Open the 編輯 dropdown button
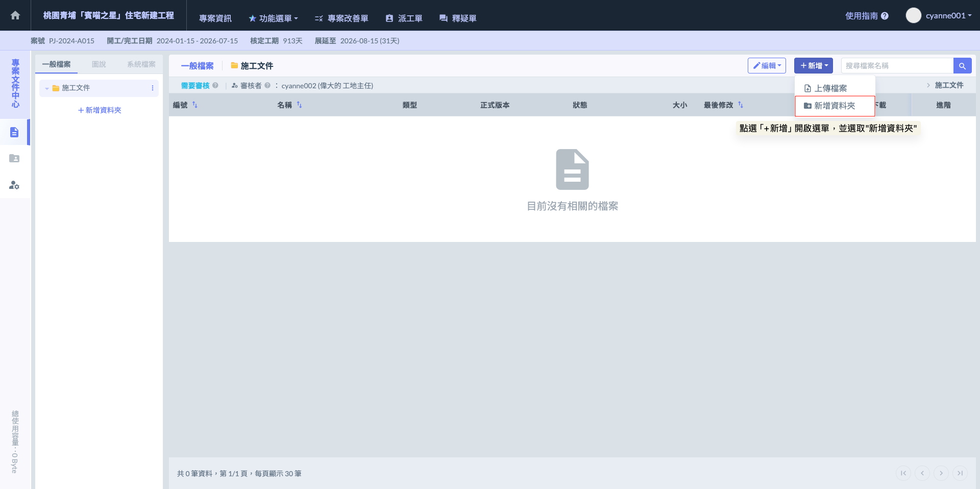Viewport: 980px width, 489px height. tap(766, 66)
